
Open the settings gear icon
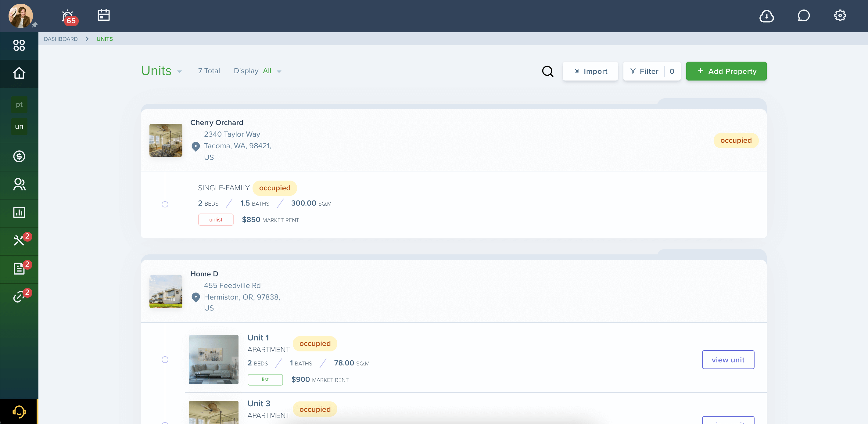click(840, 16)
